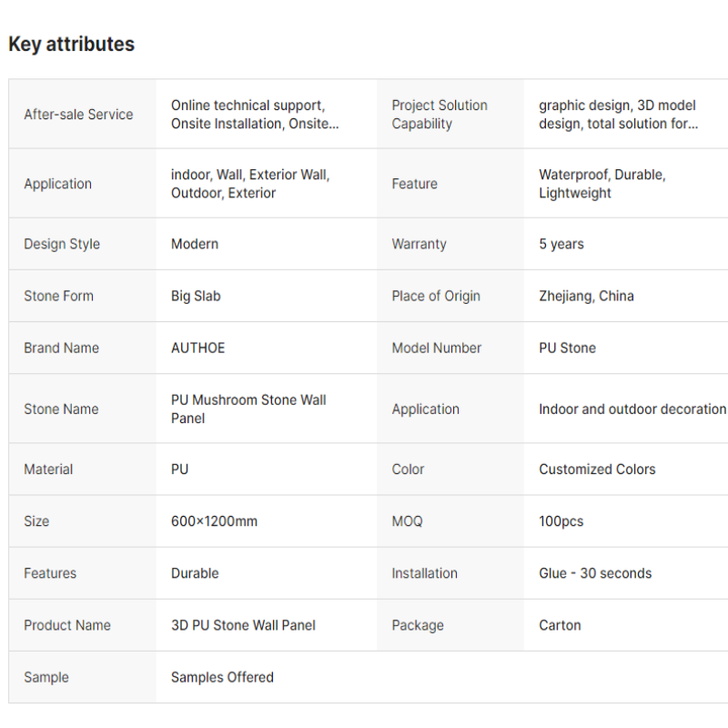Click the Glue - 30 seconds value
Image resolution: width=728 pixels, height=728 pixels.
(595, 573)
